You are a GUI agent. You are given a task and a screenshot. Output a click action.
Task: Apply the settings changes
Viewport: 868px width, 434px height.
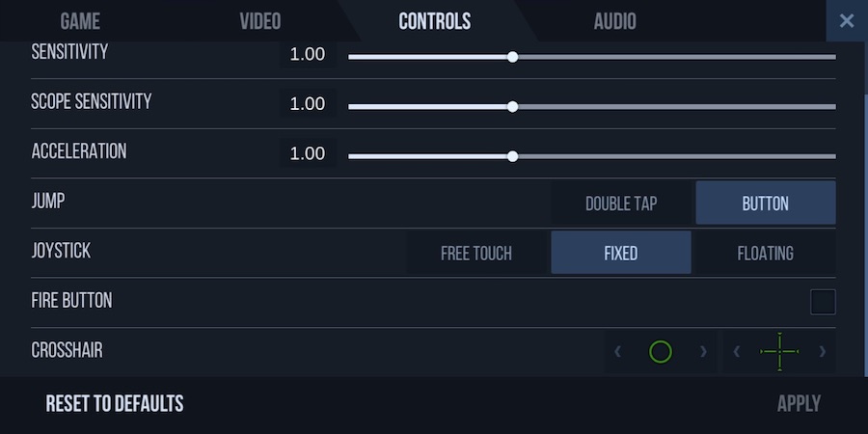click(x=799, y=403)
